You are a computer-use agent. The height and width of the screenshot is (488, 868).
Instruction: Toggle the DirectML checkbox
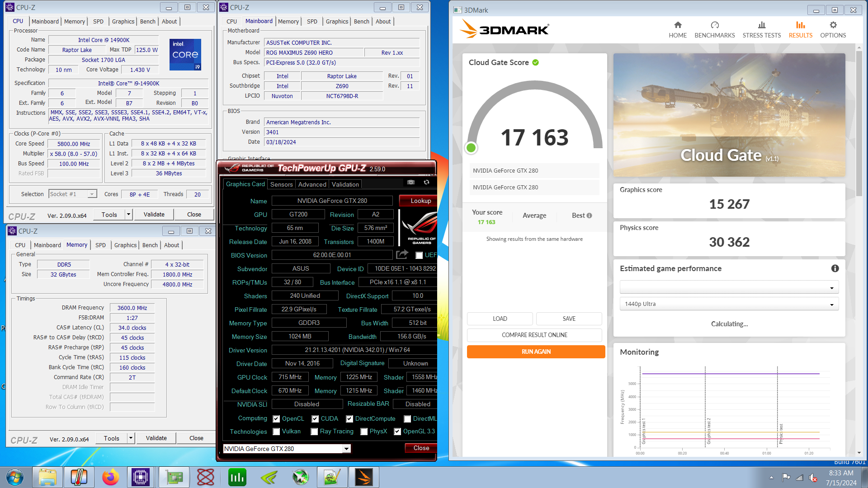coord(407,419)
